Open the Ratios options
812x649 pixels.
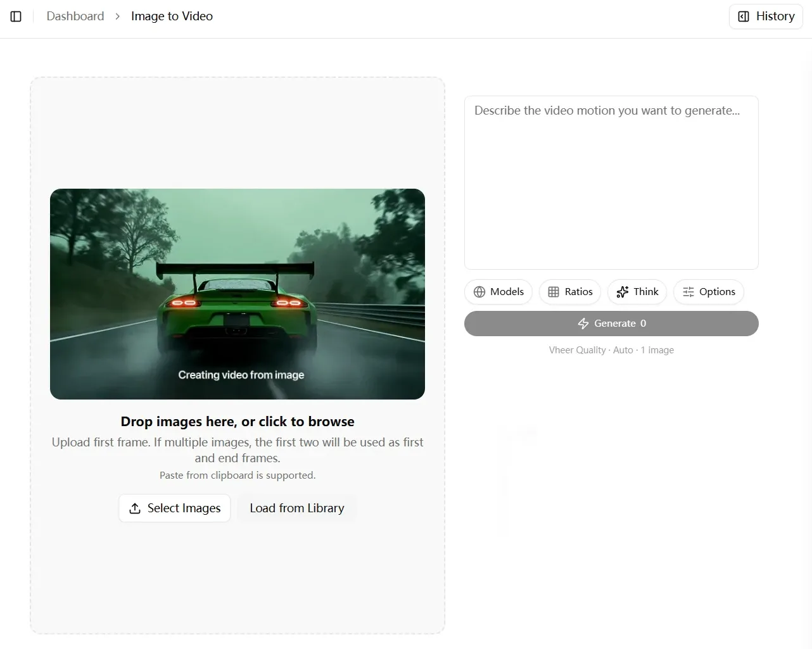(x=570, y=292)
